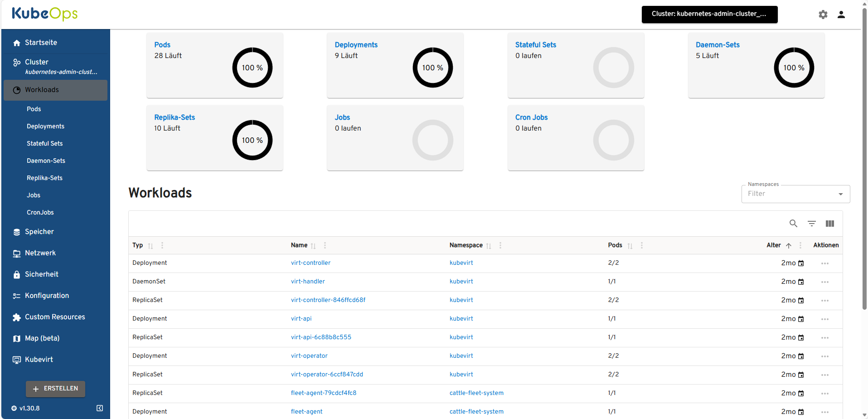Open the table filter list icon

[x=811, y=224]
